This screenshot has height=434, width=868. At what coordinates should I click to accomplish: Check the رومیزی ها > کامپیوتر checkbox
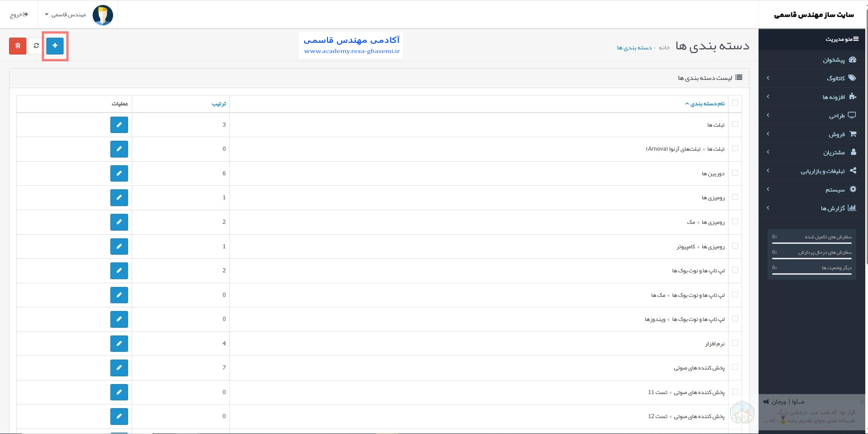(x=735, y=246)
